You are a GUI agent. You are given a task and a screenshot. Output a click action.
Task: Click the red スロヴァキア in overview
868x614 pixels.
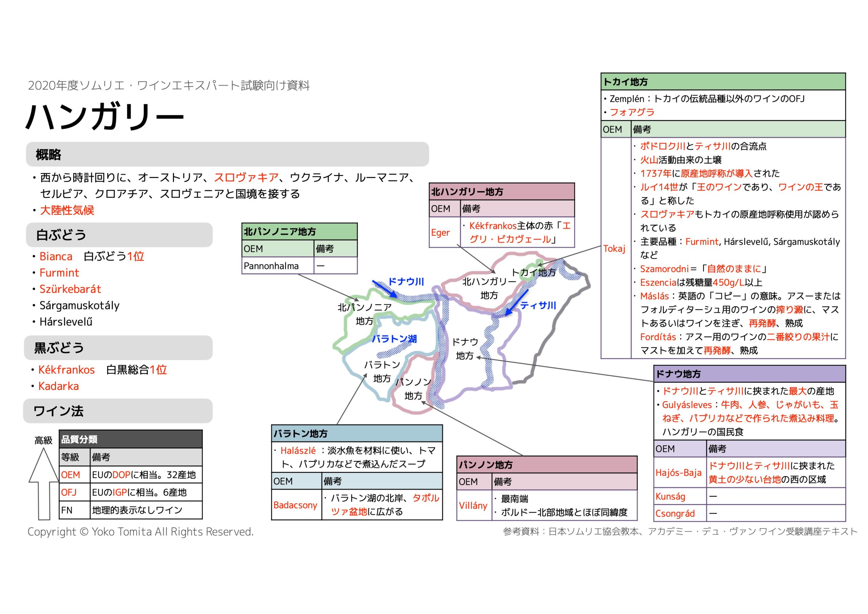click(246, 177)
